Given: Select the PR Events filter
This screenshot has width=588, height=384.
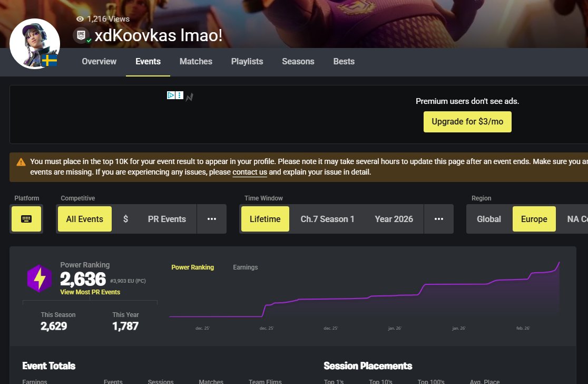Looking at the screenshot, I should point(167,219).
